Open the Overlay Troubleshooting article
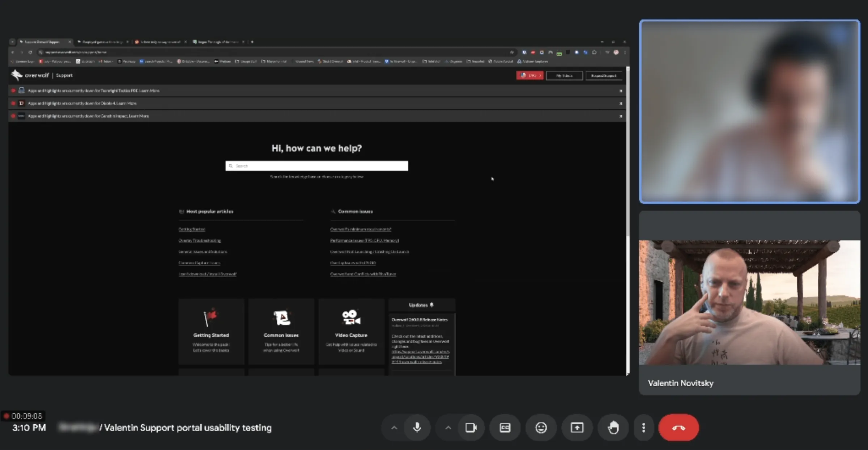Viewport: 868px width, 450px height. 200,240
